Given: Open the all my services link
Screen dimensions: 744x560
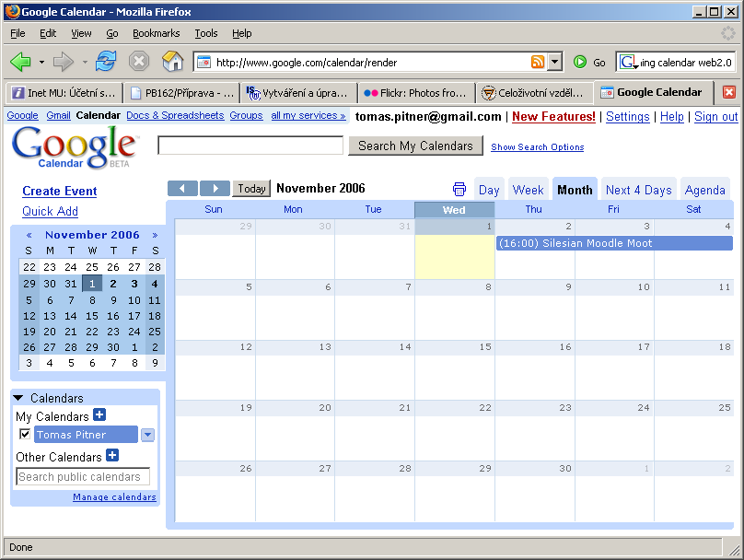Looking at the screenshot, I should click(308, 115).
